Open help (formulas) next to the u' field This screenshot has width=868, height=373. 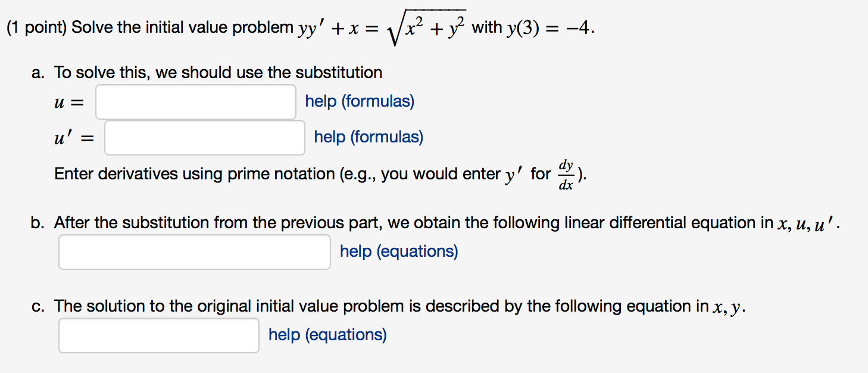click(x=368, y=137)
